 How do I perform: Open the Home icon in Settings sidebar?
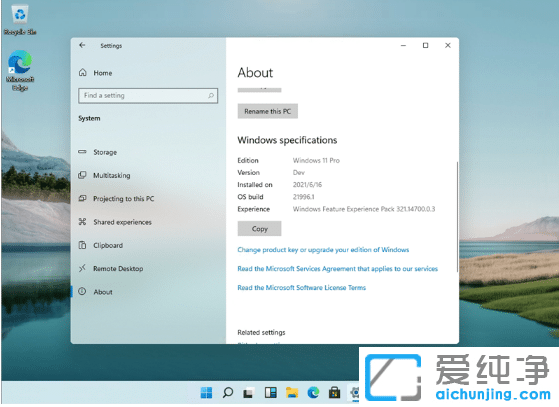83,73
